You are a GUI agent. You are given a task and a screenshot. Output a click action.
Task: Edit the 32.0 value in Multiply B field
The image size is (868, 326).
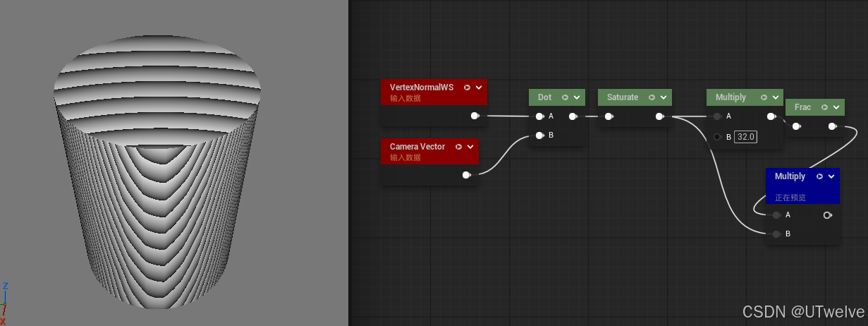(745, 137)
